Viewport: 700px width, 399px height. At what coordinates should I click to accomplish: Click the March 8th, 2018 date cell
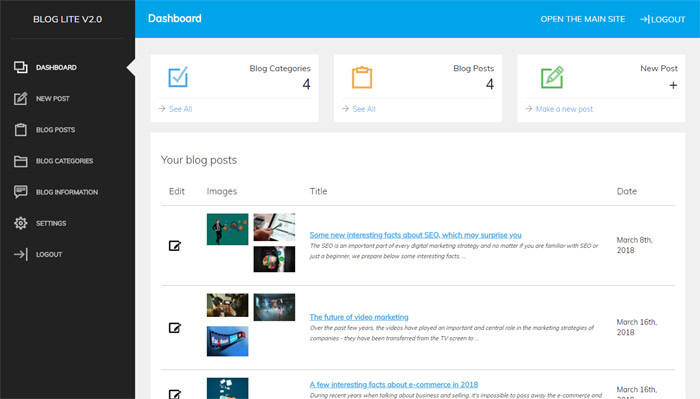tap(634, 245)
